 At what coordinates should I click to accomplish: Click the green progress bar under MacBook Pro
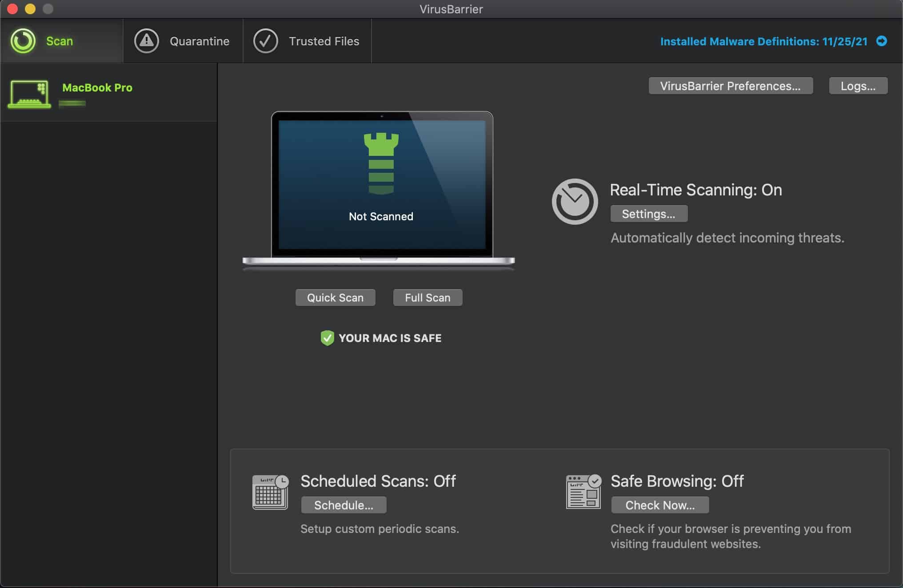(72, 103)
